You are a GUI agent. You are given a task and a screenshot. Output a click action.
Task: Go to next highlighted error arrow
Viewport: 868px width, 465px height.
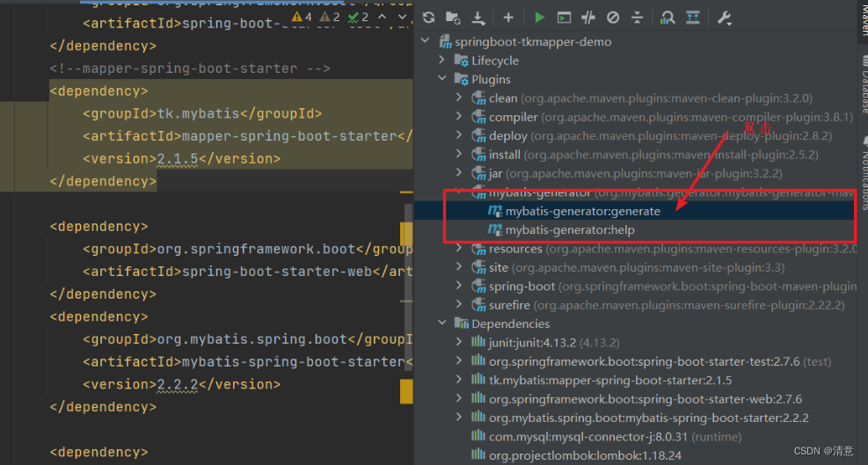403,18
